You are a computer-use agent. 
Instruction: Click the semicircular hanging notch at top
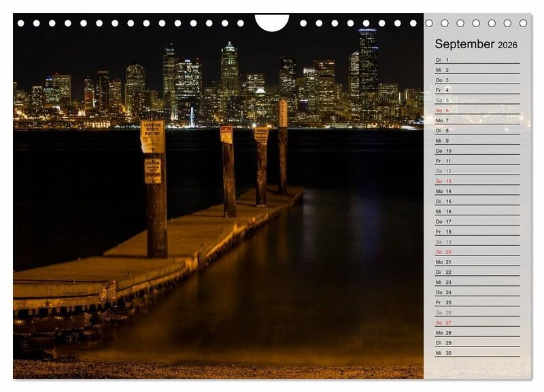(x=272, y=22)
